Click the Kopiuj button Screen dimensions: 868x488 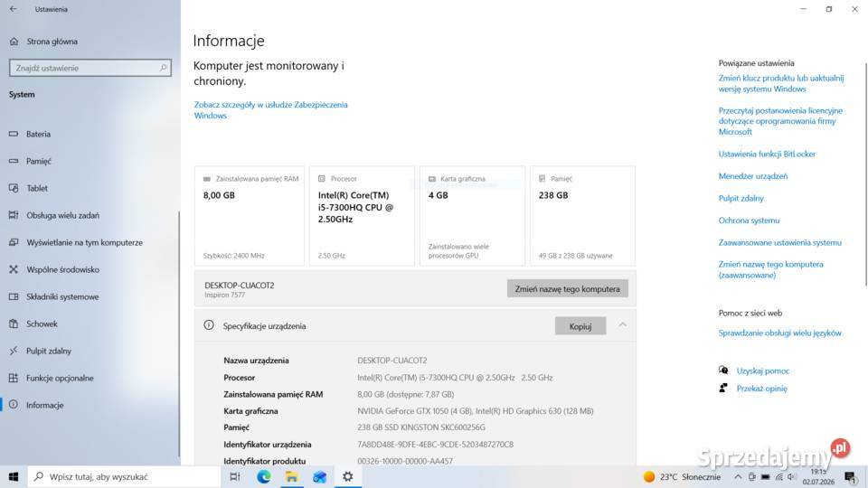(x=580, y=326)
